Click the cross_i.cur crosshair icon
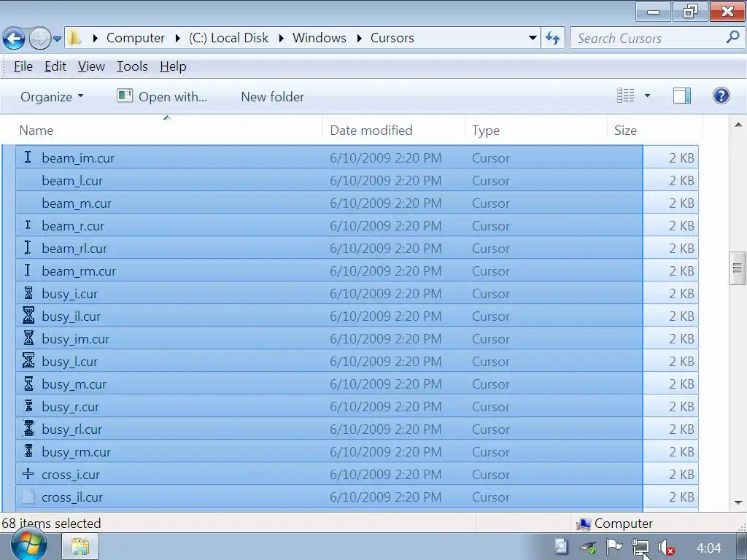Screen dimensions: 747x560 28,474
